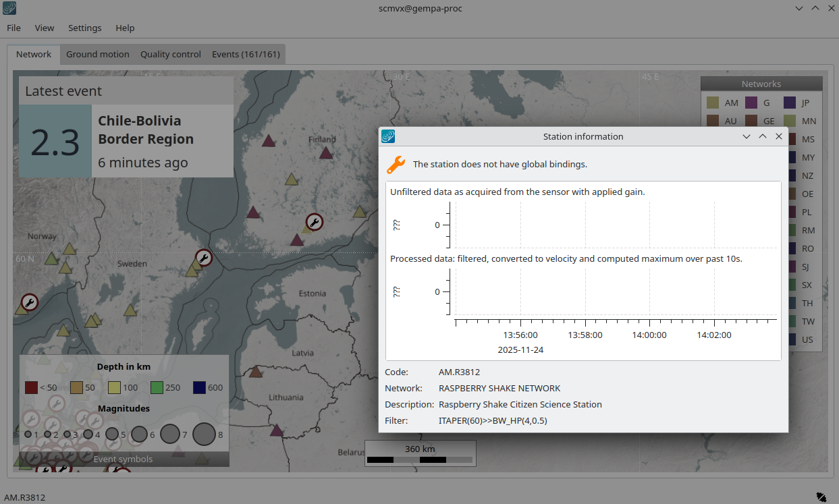Select the wrench station marker on Sweden's east coast
The height and width of the screenshot is (504, 839).
(x=203, y=257)
